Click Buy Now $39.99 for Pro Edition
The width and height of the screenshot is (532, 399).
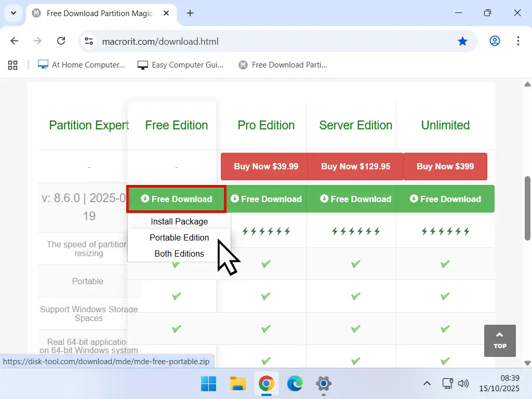(265, 166)
